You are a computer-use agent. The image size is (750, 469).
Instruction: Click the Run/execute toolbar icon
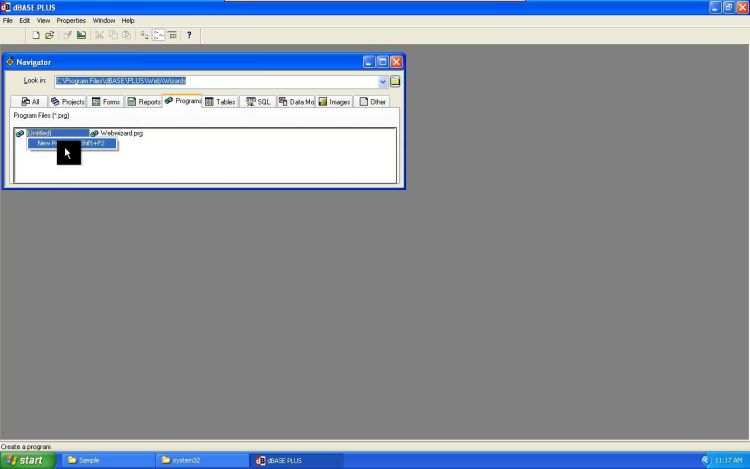(x=67, y=35)
